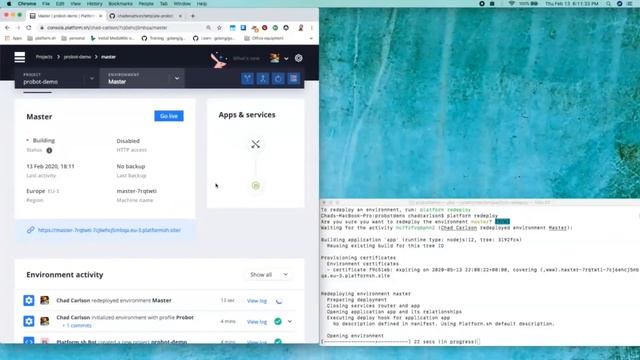This screenshot has width=640, height=360.
Task: Open the History menu
Action: (94, 4)
